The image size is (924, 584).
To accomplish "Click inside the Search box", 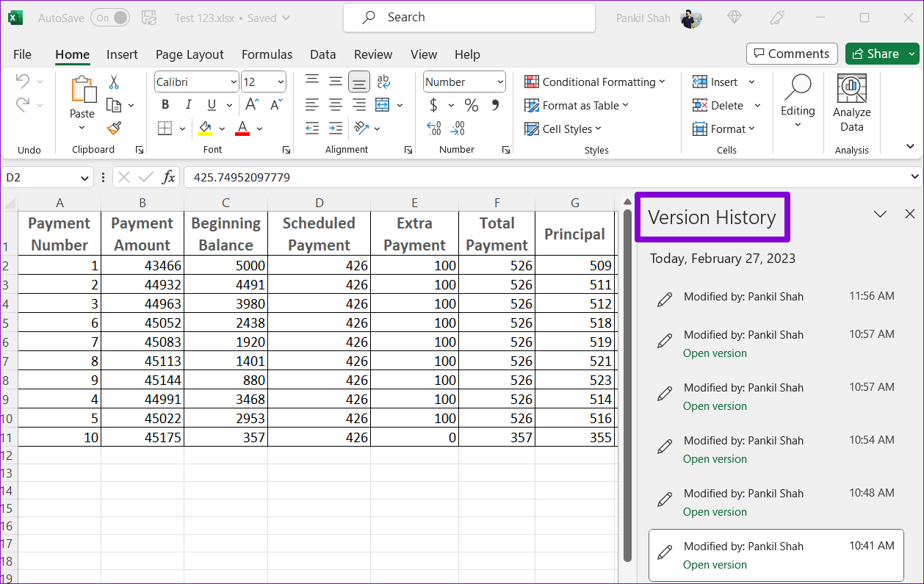I will (469, 17).
